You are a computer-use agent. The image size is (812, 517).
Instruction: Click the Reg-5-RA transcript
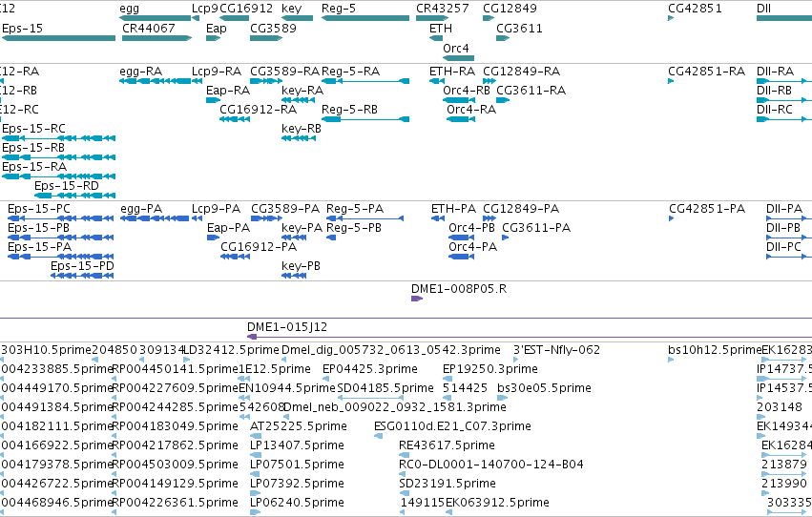pos(365,81)
